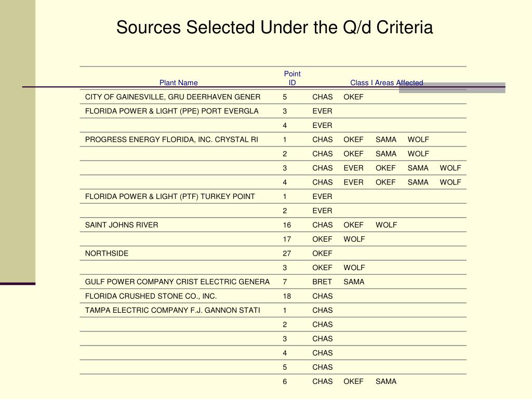Image resolution: width=532 pixels, height=399 pixels.
Task: Select the Point ID 17 cell
Action: (x=287, y=240)
